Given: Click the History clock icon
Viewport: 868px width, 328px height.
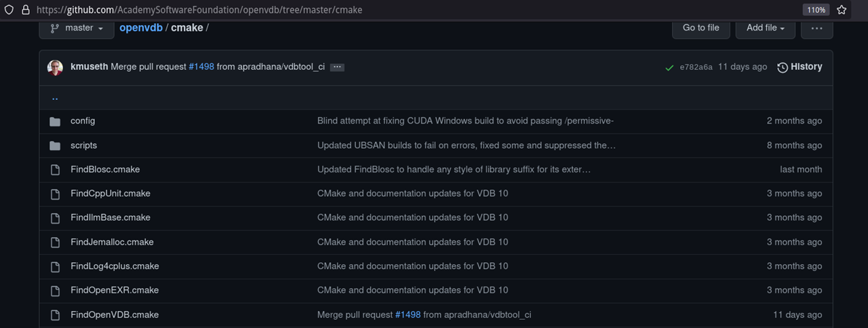Looking at the screenshot, I should coord(783,67).
